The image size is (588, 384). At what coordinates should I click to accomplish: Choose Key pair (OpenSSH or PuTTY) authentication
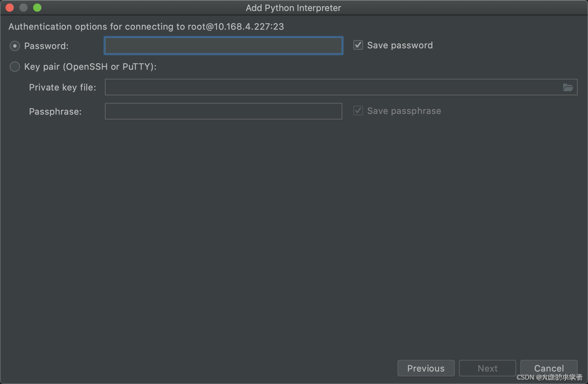click(15, 67)
